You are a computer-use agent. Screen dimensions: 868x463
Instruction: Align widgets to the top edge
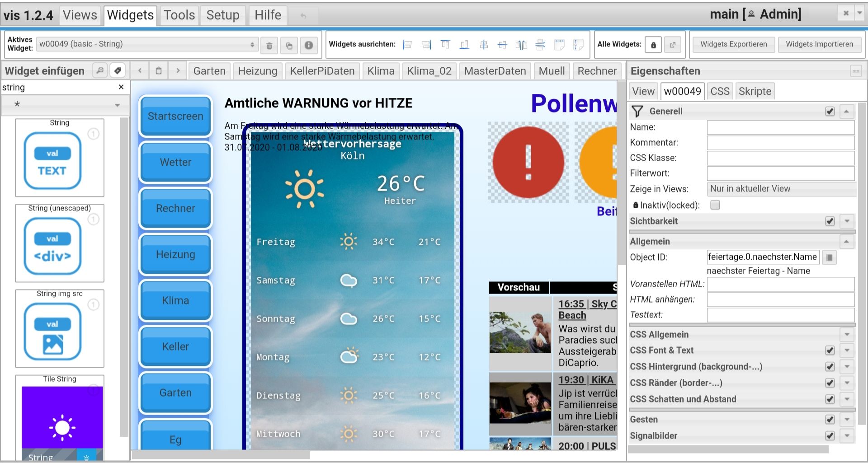coord(445,44)
